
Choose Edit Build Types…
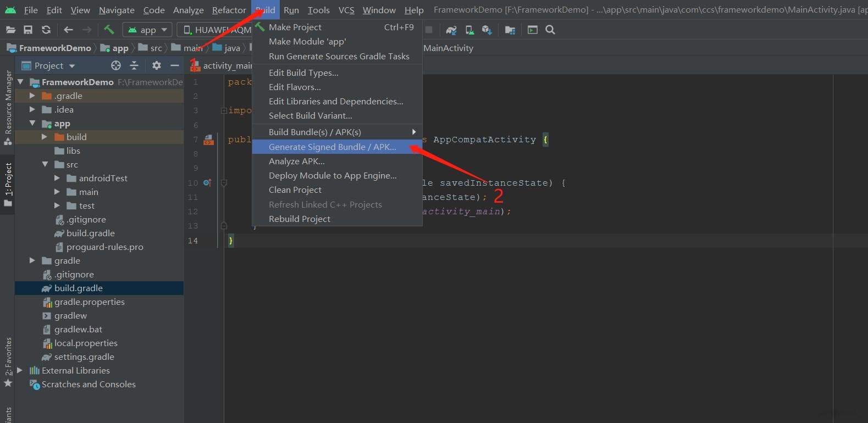pos(337,73)
